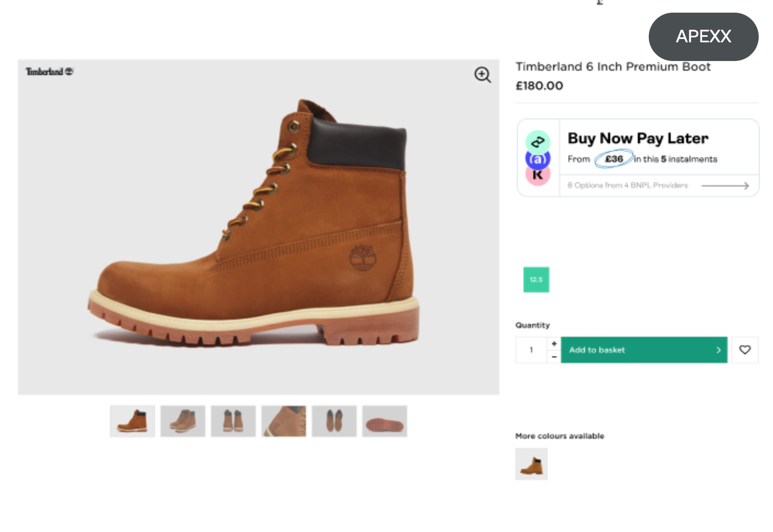Click the magnifier zoom icon on product image
This screenshot has width=773, height=532.
tap(482, 75)
